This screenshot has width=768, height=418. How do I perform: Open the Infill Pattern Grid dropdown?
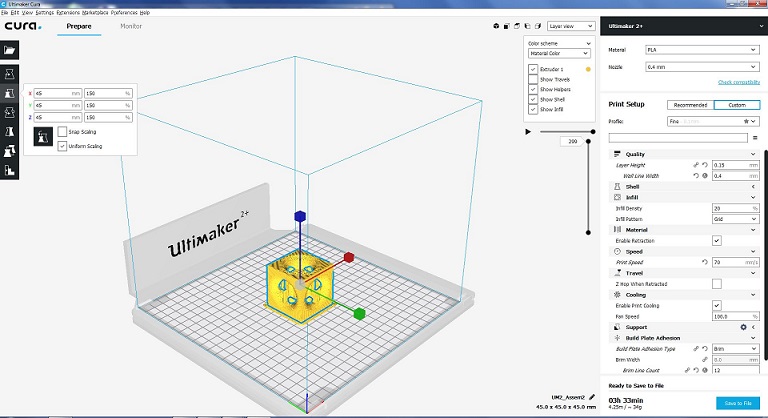pyautogui.click(x=736, y=219)
